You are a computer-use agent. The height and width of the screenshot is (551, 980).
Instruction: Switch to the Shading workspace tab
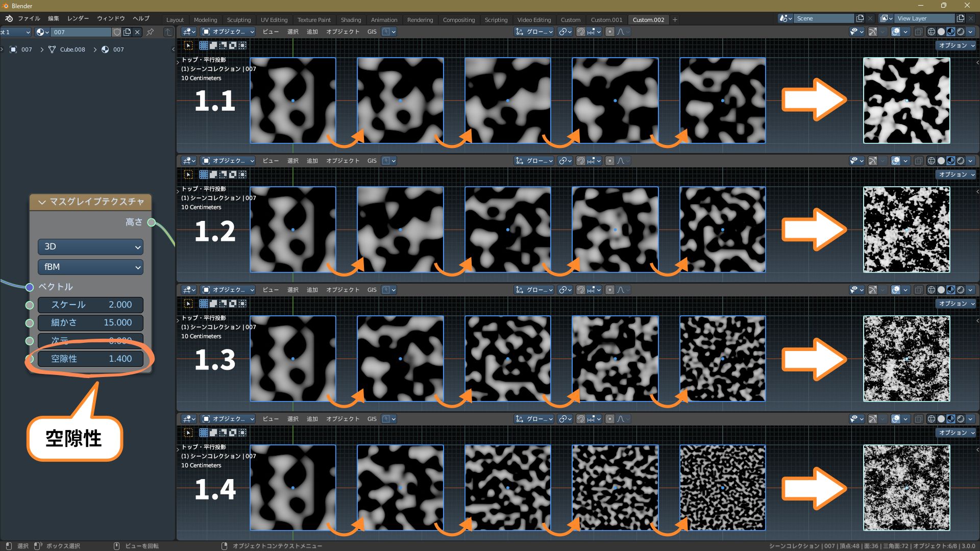[351, 20]
